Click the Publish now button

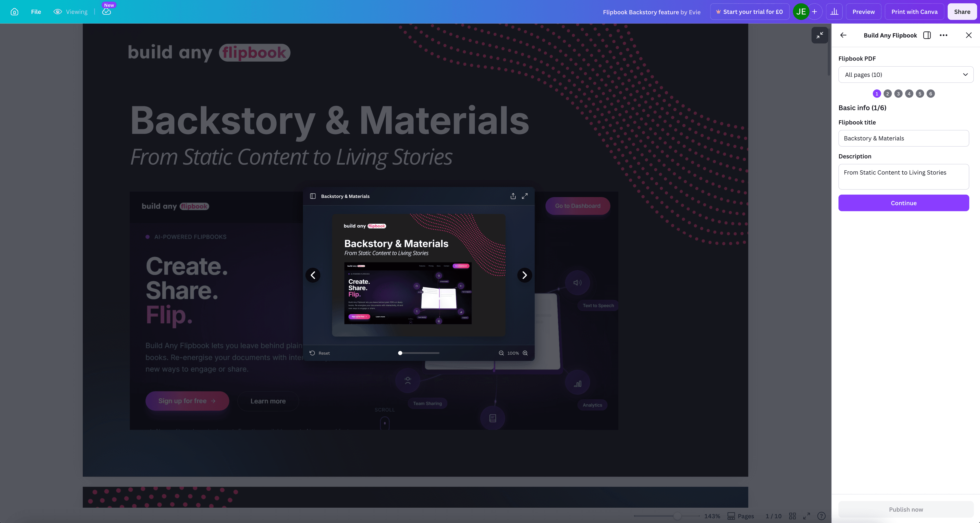click(x=906, y=509)
